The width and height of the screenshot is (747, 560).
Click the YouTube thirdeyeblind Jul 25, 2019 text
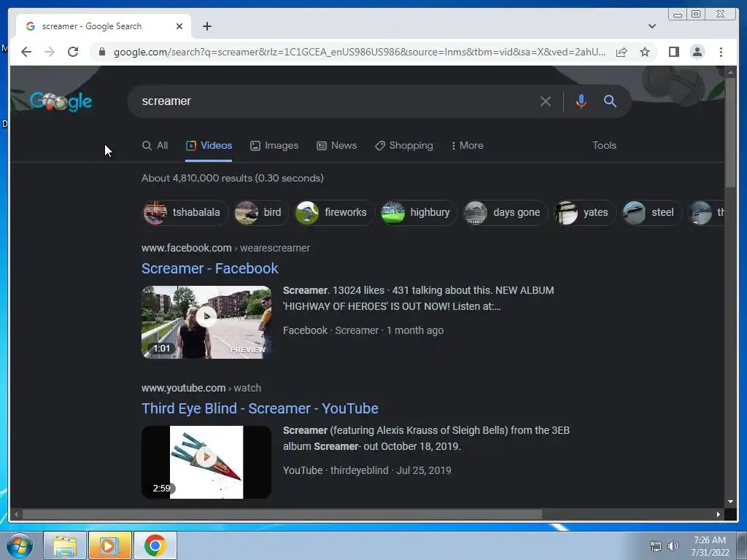coord(367,470)
